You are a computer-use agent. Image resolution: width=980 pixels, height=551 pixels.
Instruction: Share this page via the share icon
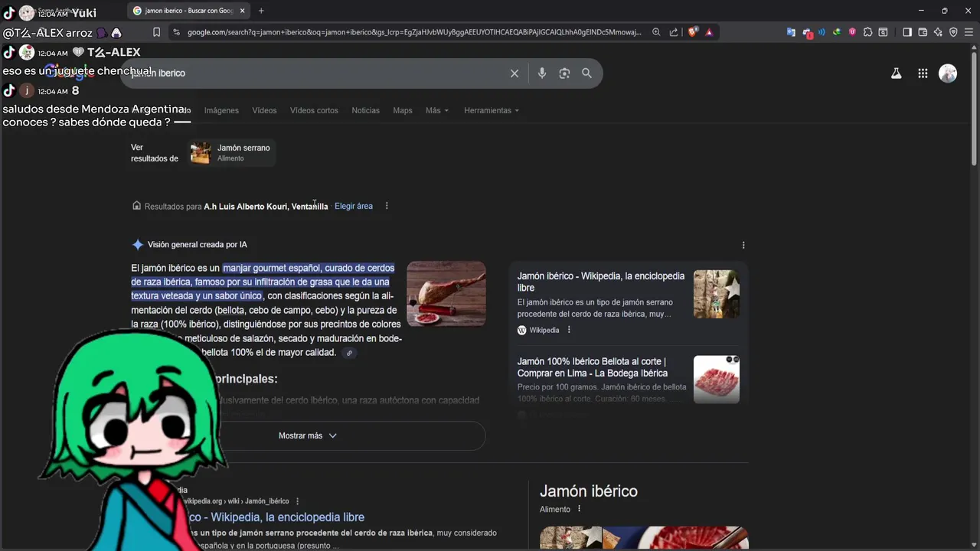point(674,32)
